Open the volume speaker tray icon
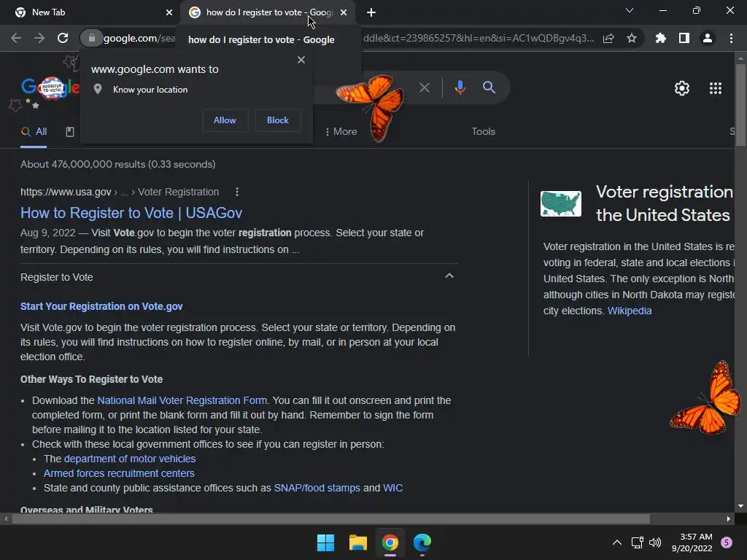 pyautogui.click(x=656, y=542)
